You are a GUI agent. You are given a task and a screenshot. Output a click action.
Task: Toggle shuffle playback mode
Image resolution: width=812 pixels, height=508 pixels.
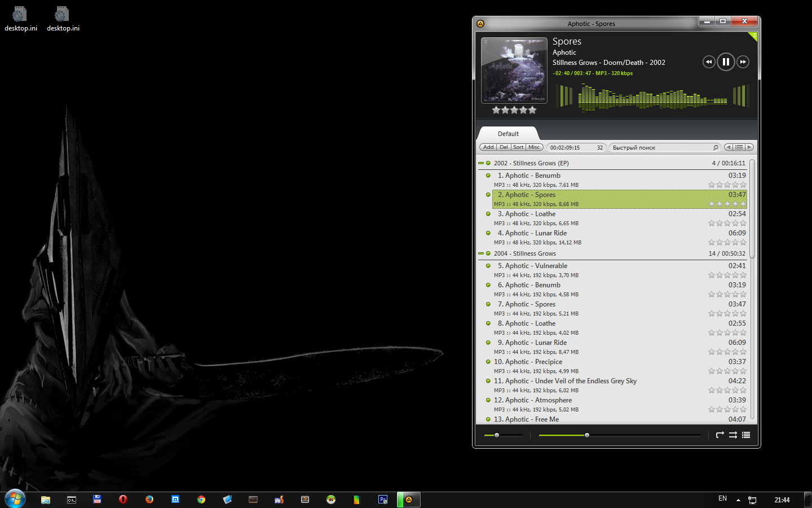733,435
